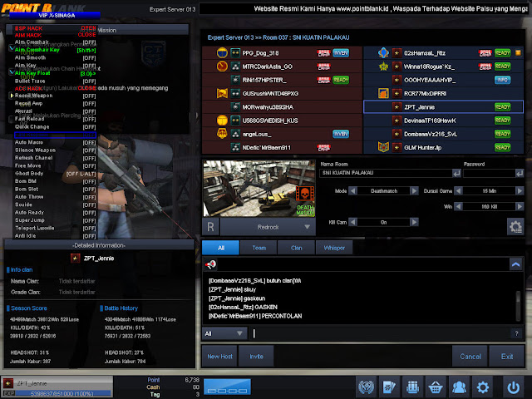Click the Password input field
532x399 pixels.
pyautogui.click(x=489, y=173)
